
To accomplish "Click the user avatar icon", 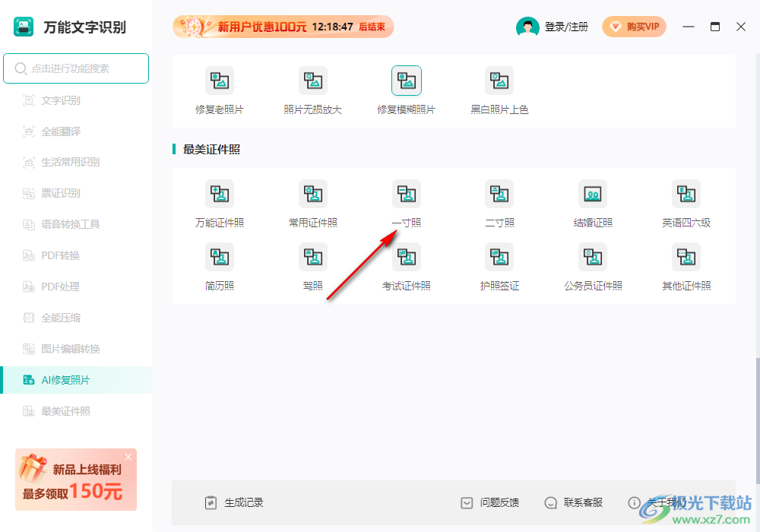I will tap(527, 27).
